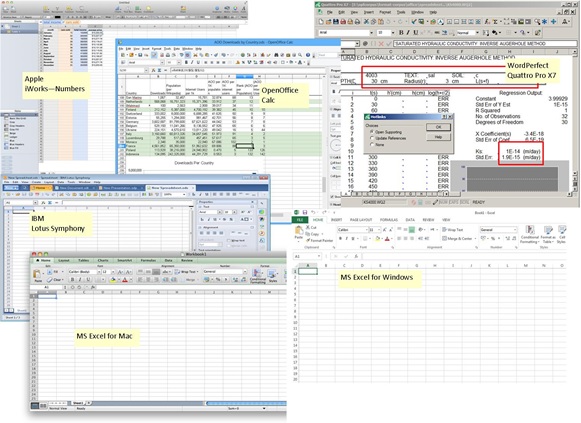Viewport: 581px width, 423px height.
Task: Switch to Charts tab in Excel for Mac
Action: [103, 260]
